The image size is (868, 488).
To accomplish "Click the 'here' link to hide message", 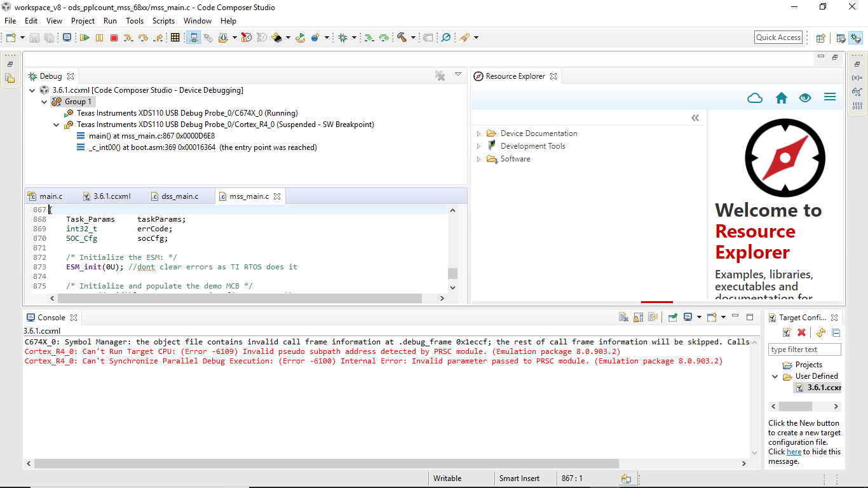I will 794,452.
